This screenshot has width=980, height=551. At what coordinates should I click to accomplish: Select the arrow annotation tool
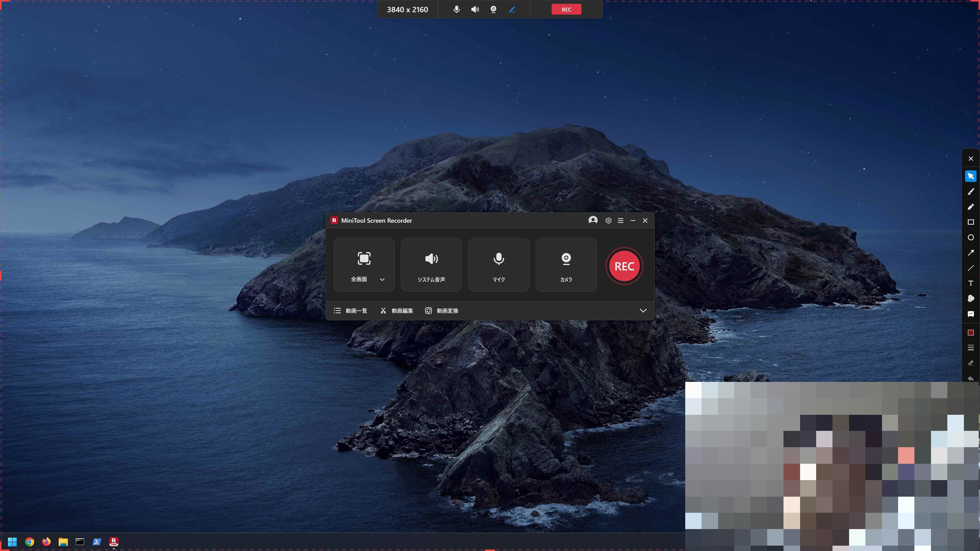tap(971, 253)
